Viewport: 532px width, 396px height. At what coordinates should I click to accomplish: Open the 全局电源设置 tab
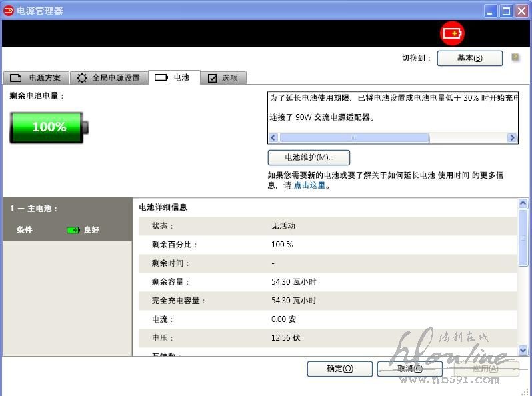coord(109,78)
